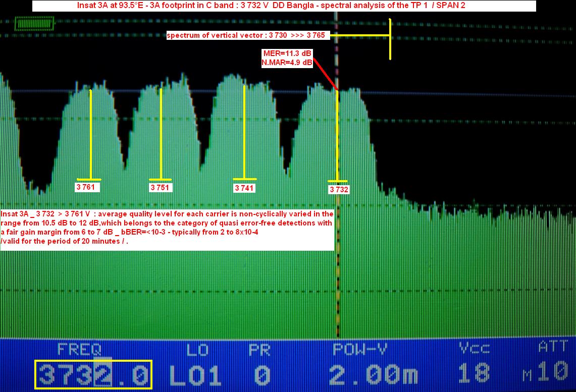Click the small M indicator beside ATT
Viewport: 576px width, 392px height.
(528, 375)
